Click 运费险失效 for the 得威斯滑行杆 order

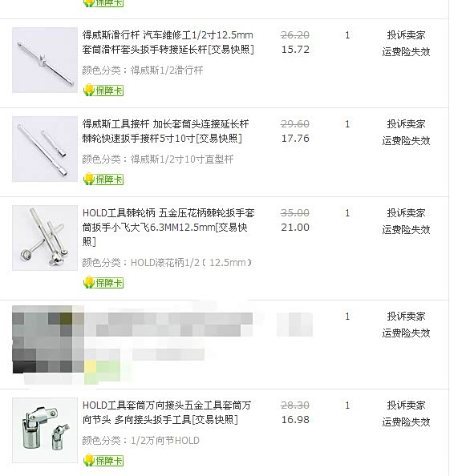(x=406, y=52)
